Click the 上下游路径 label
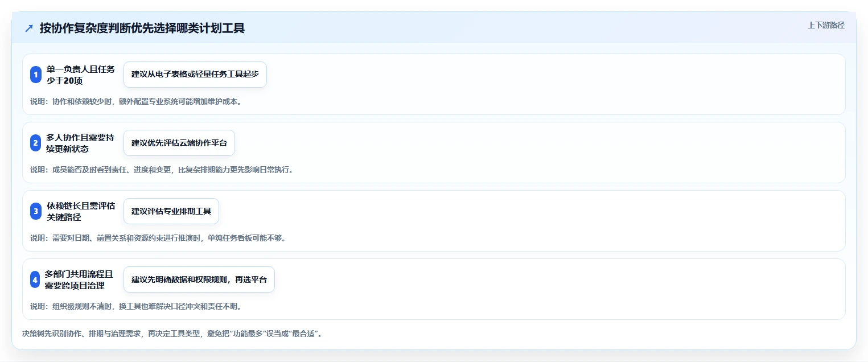Viewport: 868px width, 362px height. coord(826,25)
